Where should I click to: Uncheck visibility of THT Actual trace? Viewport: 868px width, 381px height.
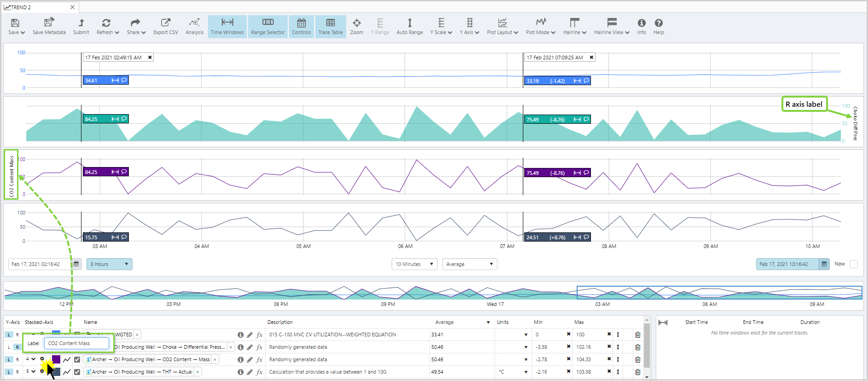[77, 372]
